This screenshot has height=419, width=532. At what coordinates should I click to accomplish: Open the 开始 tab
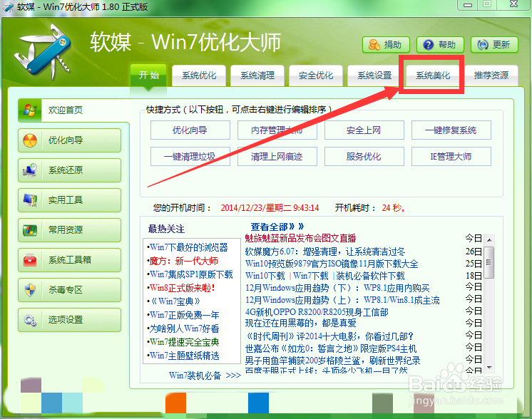point(148,75)
